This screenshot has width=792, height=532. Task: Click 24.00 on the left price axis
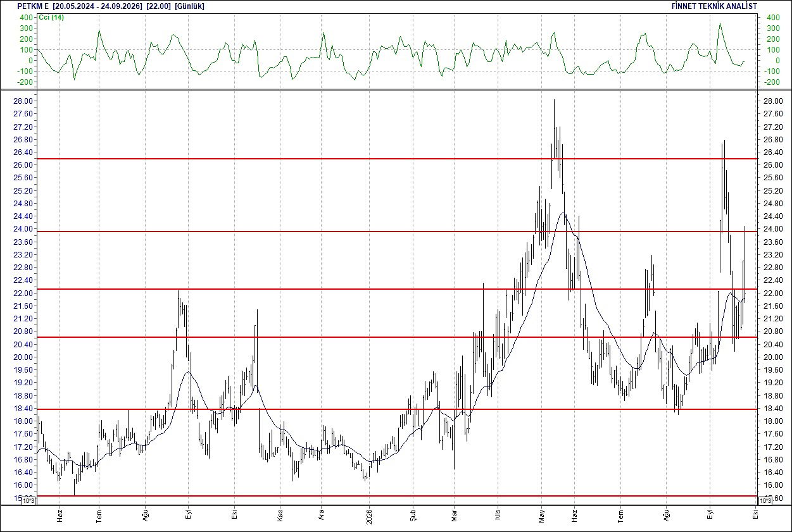point(23,229)
